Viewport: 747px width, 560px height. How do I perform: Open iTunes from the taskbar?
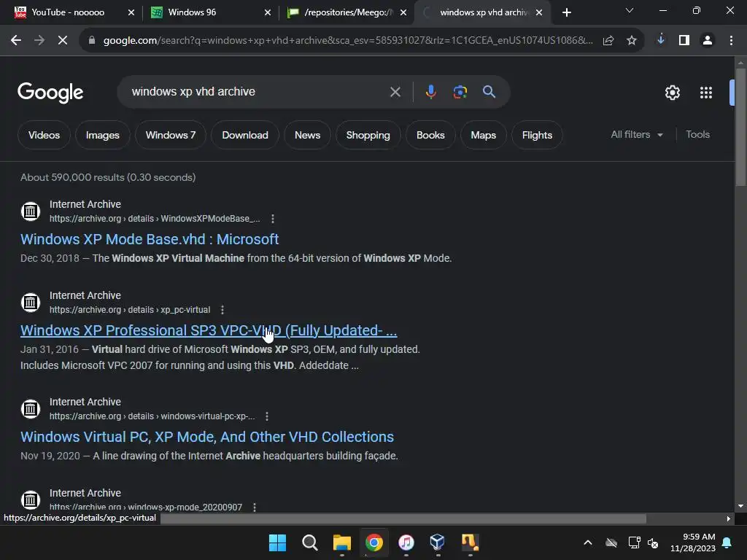(x=406, y=542)
